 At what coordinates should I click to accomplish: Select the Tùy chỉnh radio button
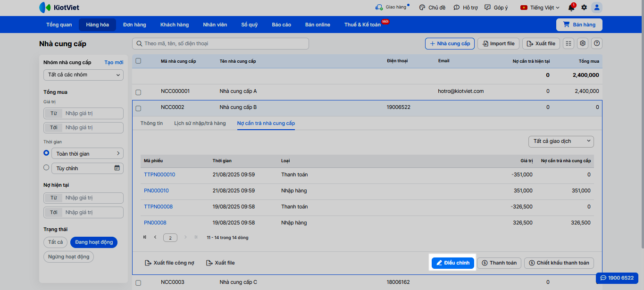46,167
